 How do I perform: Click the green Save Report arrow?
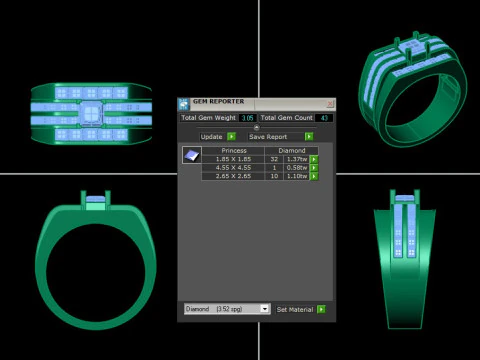(x=309, y=136)
